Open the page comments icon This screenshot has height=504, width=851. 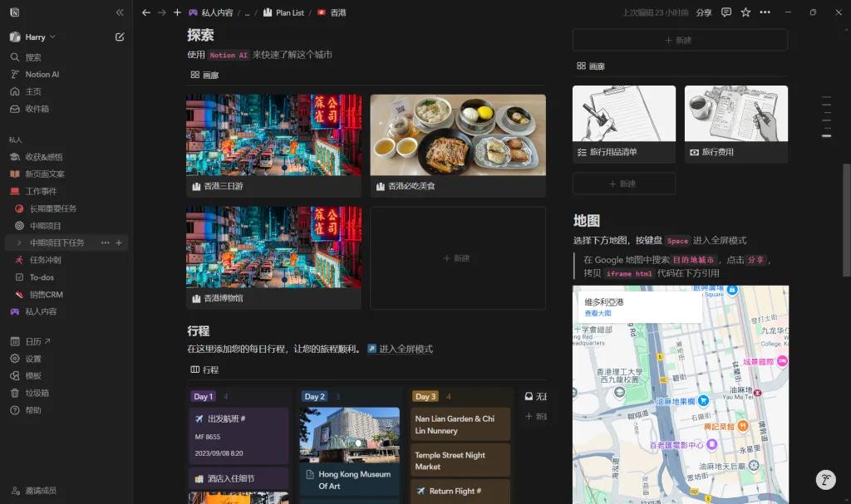(726, 12)
